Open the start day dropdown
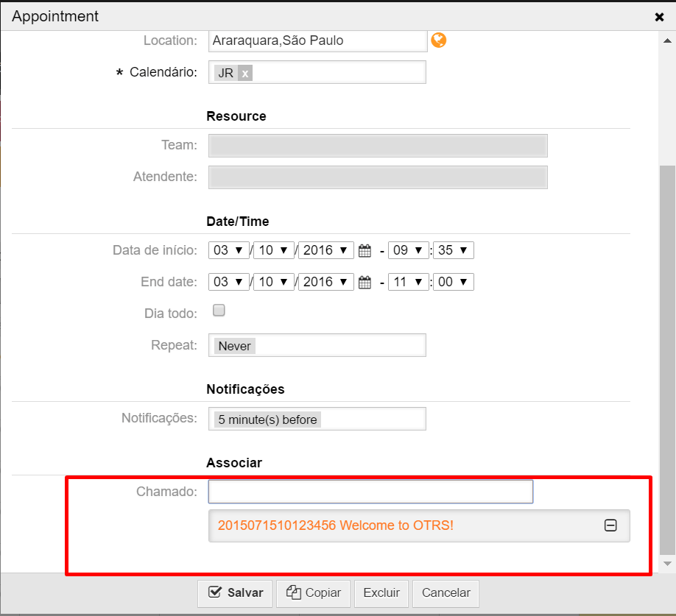676x616 pixels. pos(228,251)
